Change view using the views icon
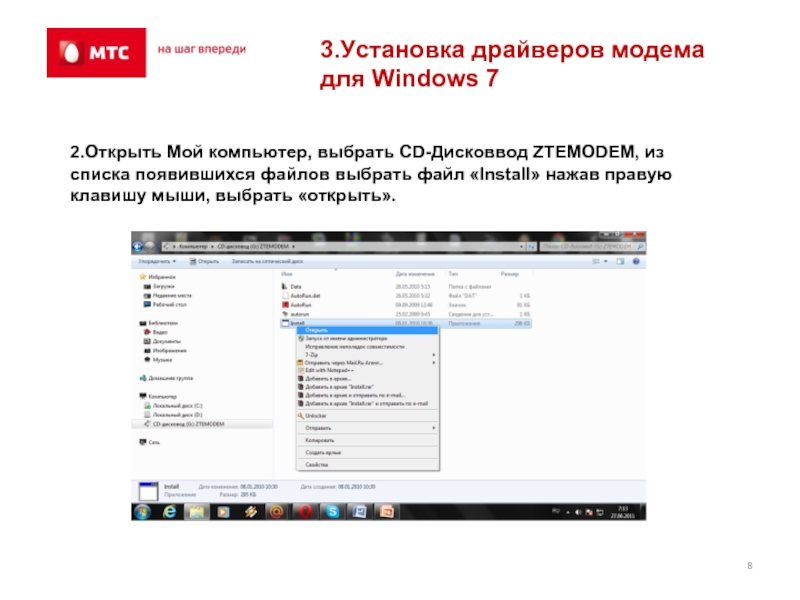The height and width of the screenshot is (600, 800). (595, 261)
